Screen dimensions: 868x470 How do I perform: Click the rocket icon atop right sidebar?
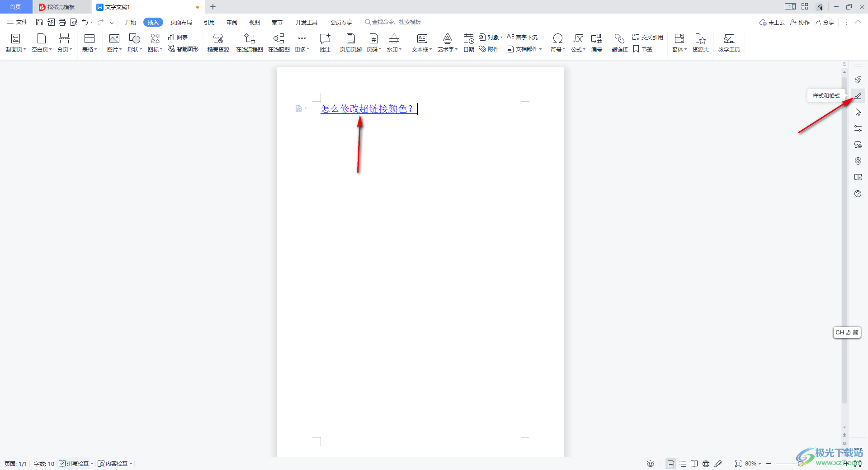tap(858, 80)
